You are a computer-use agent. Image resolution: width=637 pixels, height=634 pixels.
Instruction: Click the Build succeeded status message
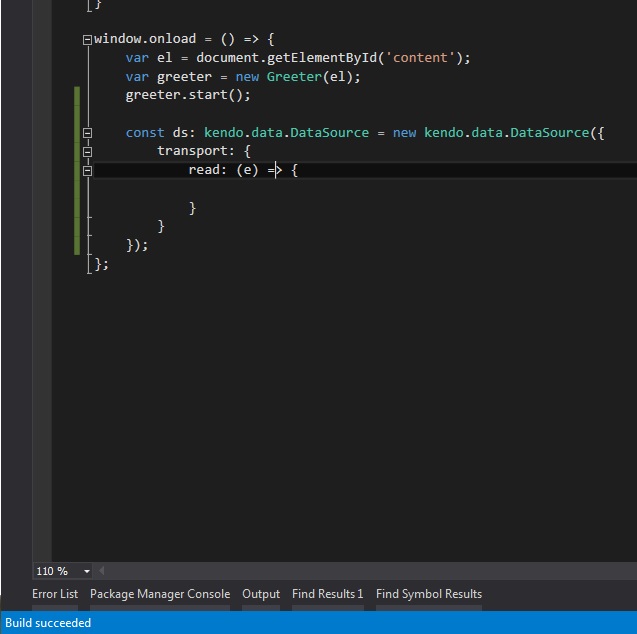pos(48,623)
